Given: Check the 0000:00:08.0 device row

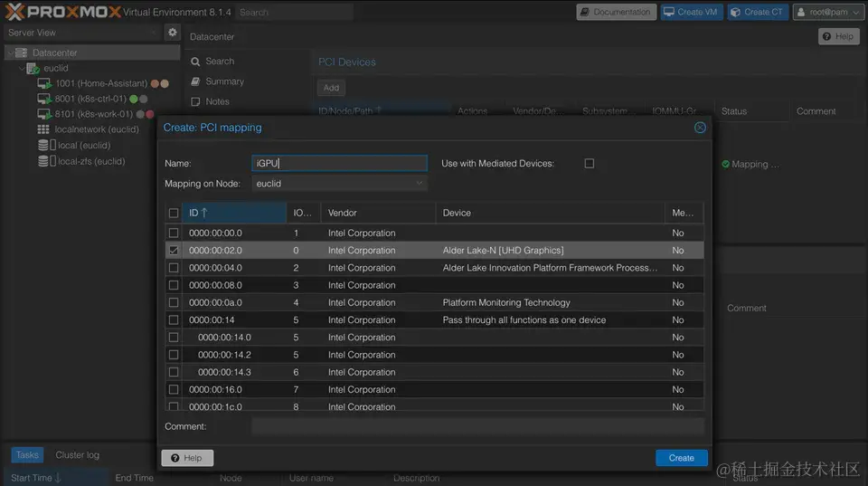Looking at the screenshot, I should point(174,285).
